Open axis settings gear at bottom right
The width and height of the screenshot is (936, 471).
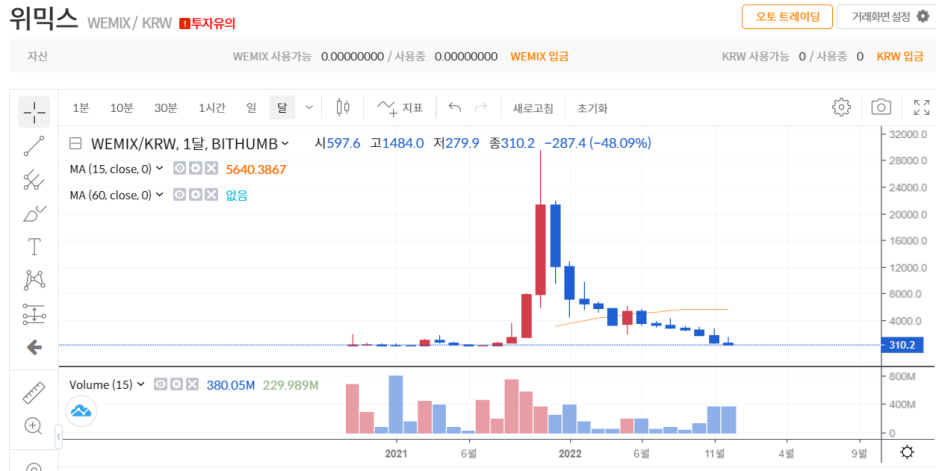pyautogui.click(x=907, y=452)
